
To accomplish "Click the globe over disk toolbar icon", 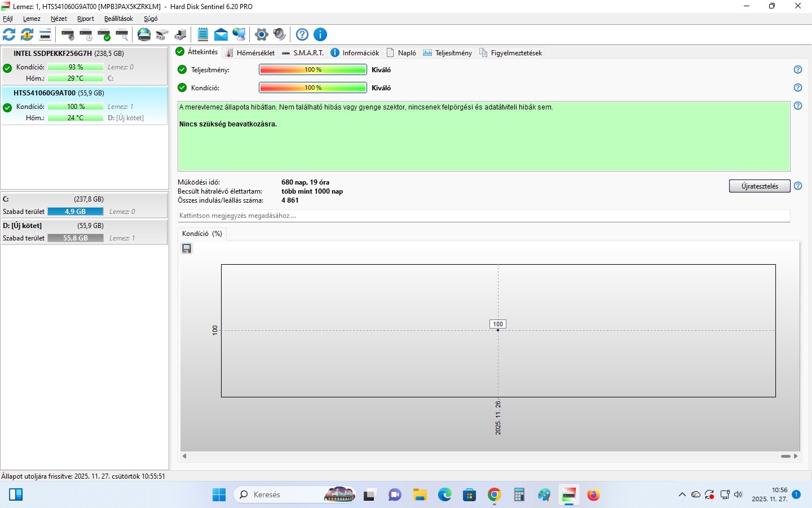I will (x=144, y=34).
